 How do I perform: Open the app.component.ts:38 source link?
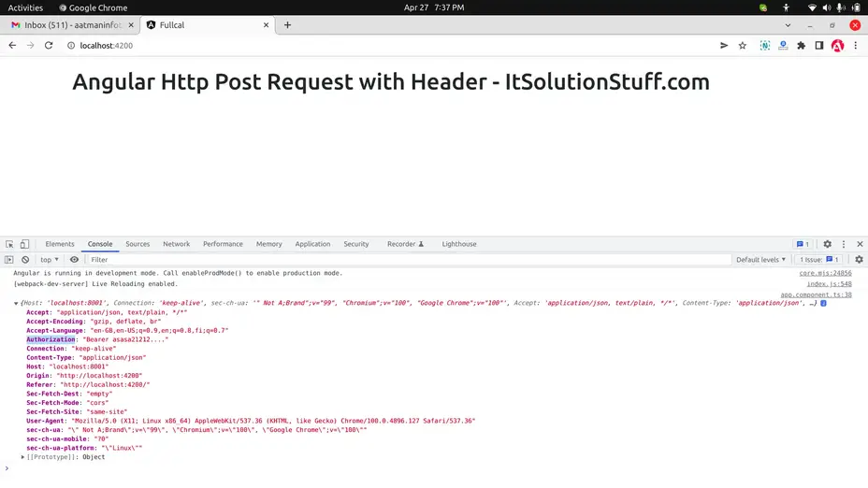pos(816,294)
